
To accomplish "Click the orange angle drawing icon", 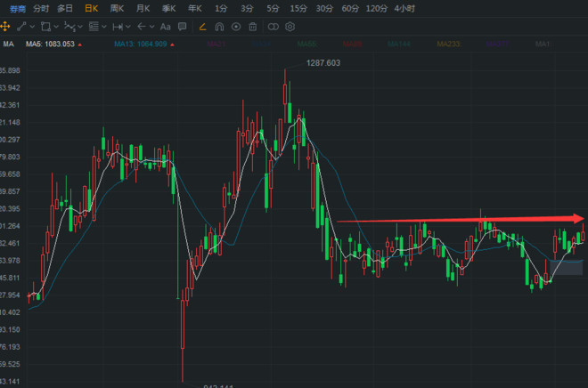I will point(203,27).
